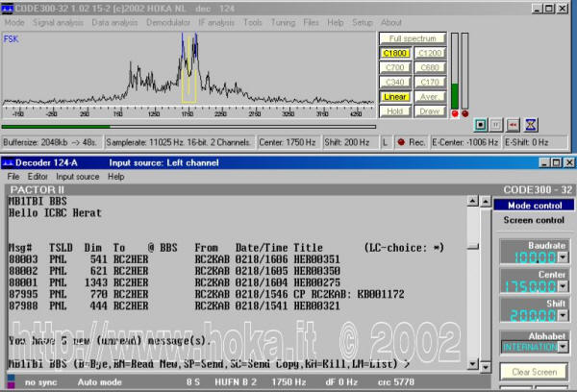Click the red LED under the left level meter

coord(455,113)
